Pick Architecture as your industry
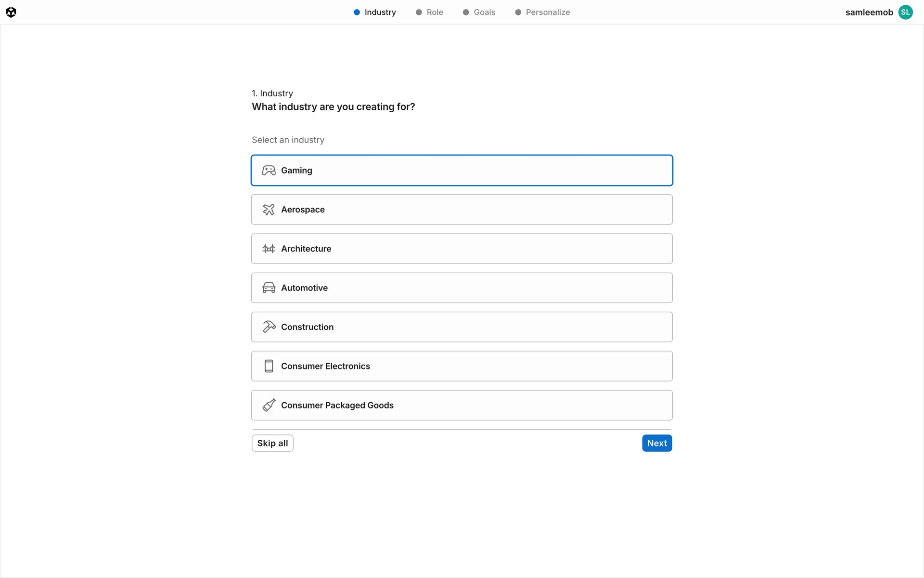 pyautogui.click(x=461, y=249)
